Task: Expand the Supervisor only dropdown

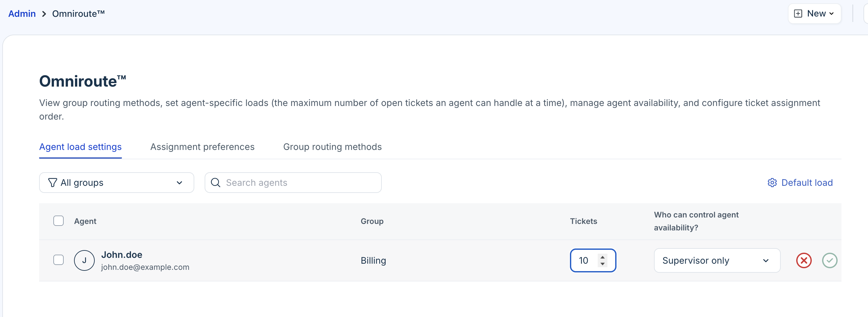Action: pos(717,260)
